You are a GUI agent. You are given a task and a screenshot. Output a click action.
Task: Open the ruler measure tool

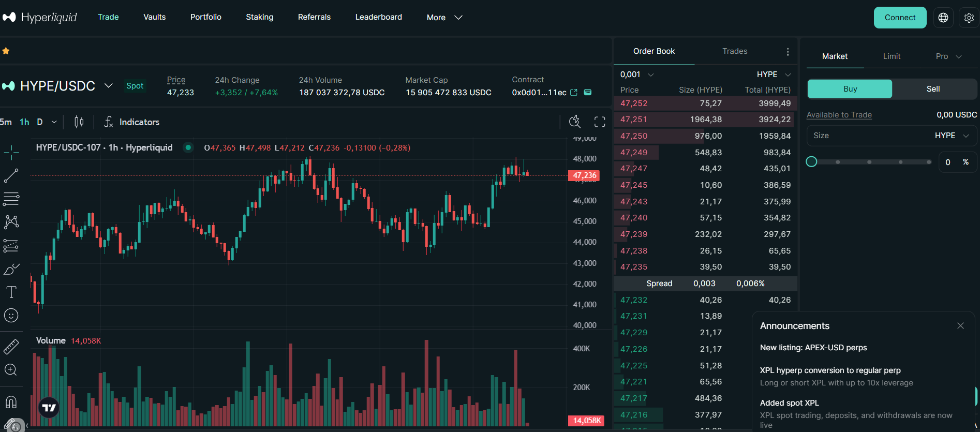(x=11, y=347)
